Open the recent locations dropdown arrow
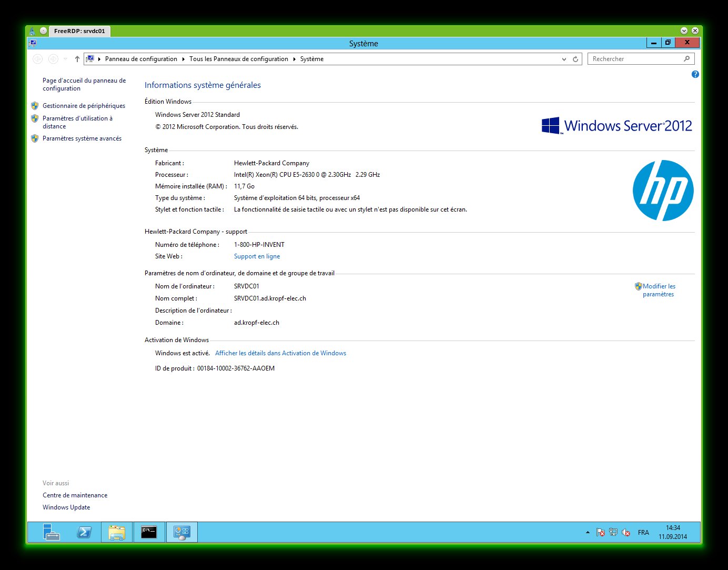This screenshot has height=570, width=728. coord(65,59)
